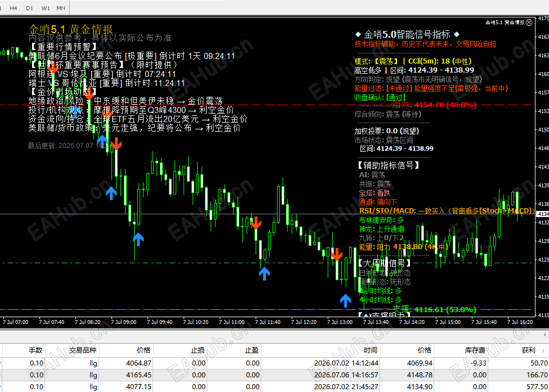Switch chart to MN monthly timeframe
Screen dimensions: 549x392
[x=61, y=8]
